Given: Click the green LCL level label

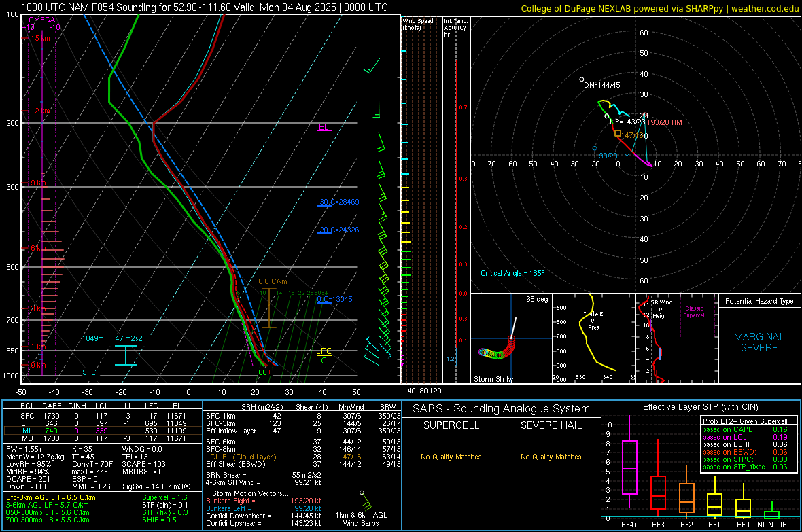Looking at the screenshot, I should click(x=324, y=361).
